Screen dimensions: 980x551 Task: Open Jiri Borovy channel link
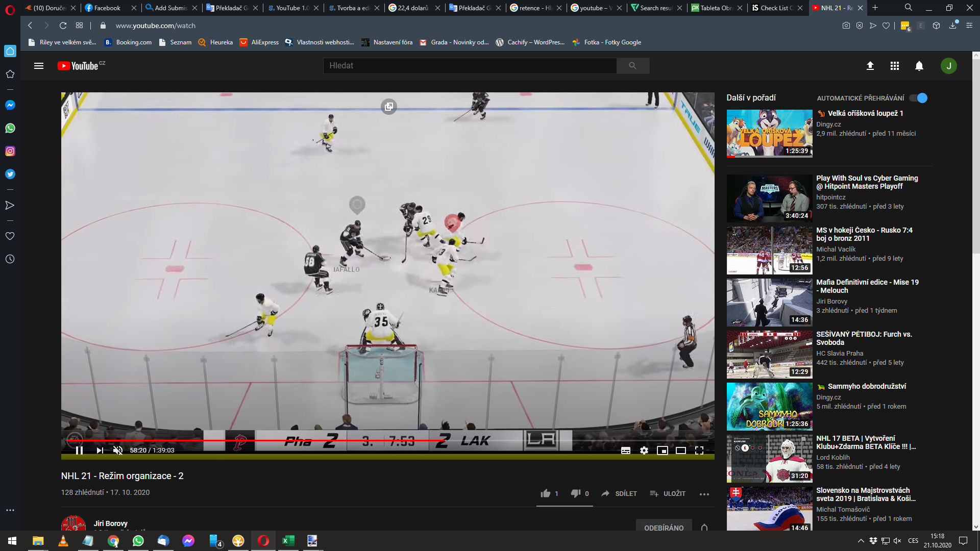click(x=110, y=523)
